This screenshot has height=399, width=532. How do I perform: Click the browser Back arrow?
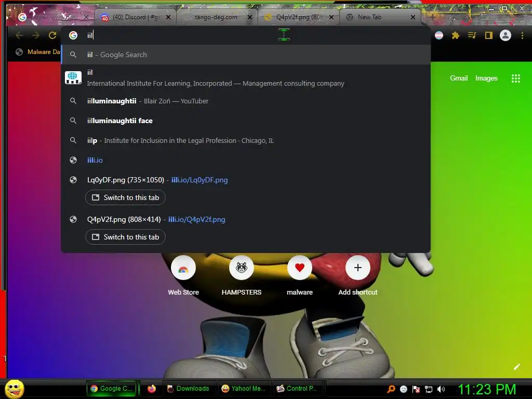[19, 35]
